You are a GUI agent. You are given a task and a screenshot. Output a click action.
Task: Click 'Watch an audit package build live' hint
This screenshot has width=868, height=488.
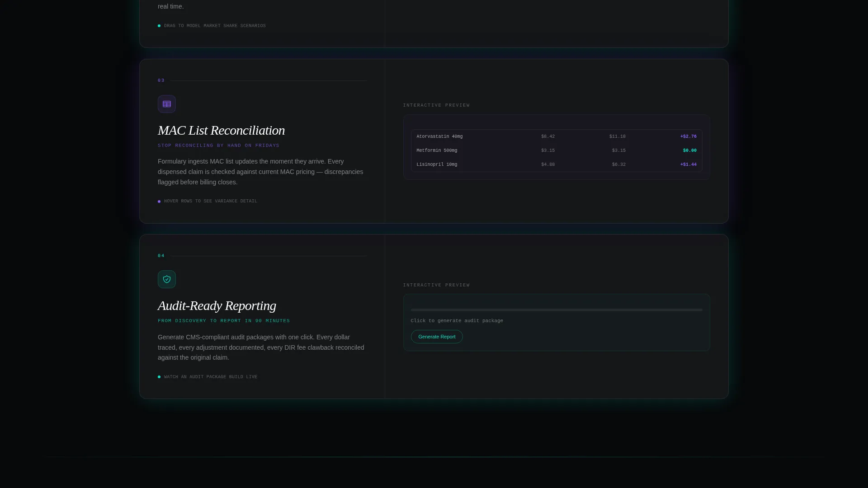(x=210, y=377)
